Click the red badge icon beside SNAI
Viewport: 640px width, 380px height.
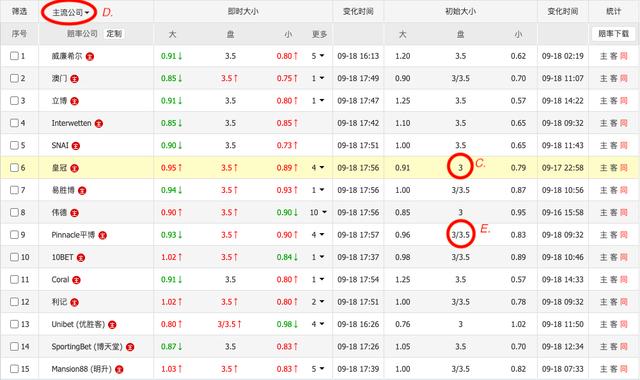click(76, 146)
